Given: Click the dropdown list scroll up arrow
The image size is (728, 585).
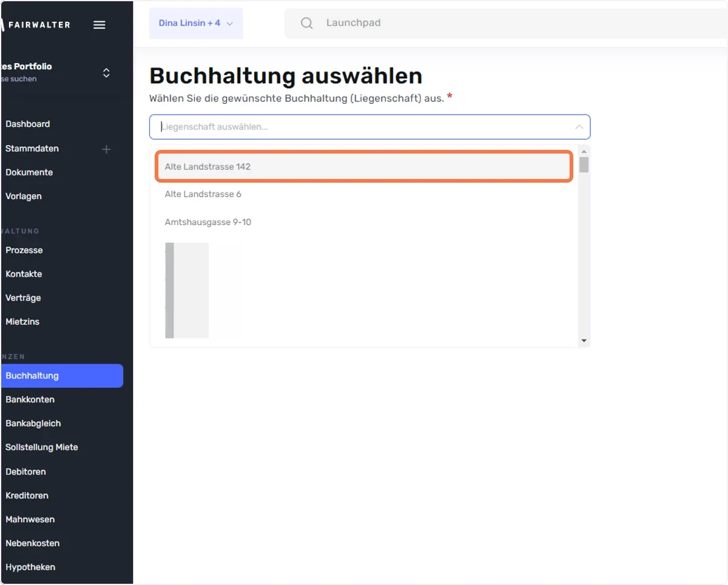Looking at the screenshot, I should pyautogui.click(x=584, y=151).
